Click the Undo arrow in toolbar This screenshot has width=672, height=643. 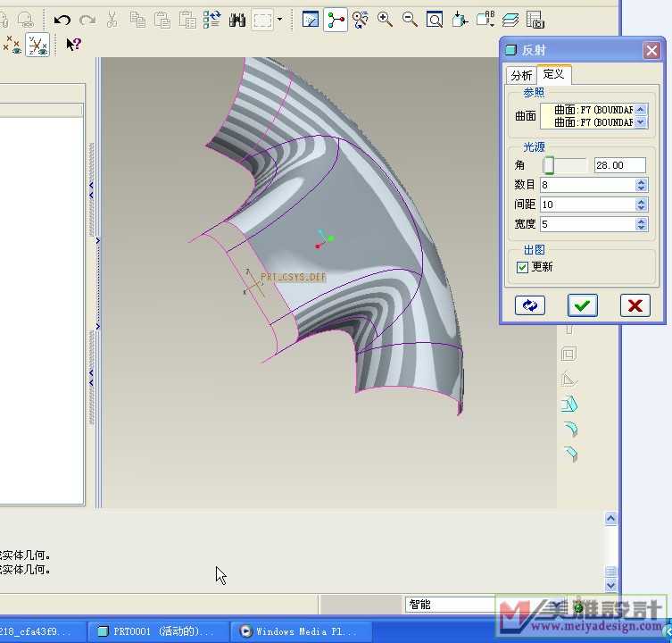[62, 20]
